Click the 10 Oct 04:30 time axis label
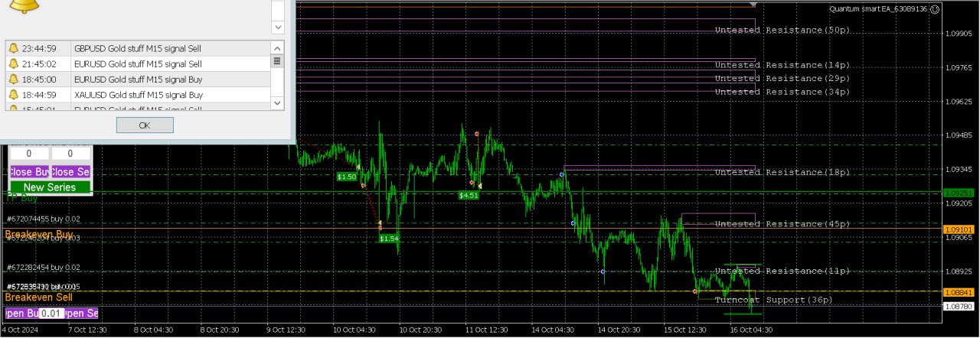Image resolution: width=980 pixels, height=338 pixels. pyautogui.click(x=354, y=330)
